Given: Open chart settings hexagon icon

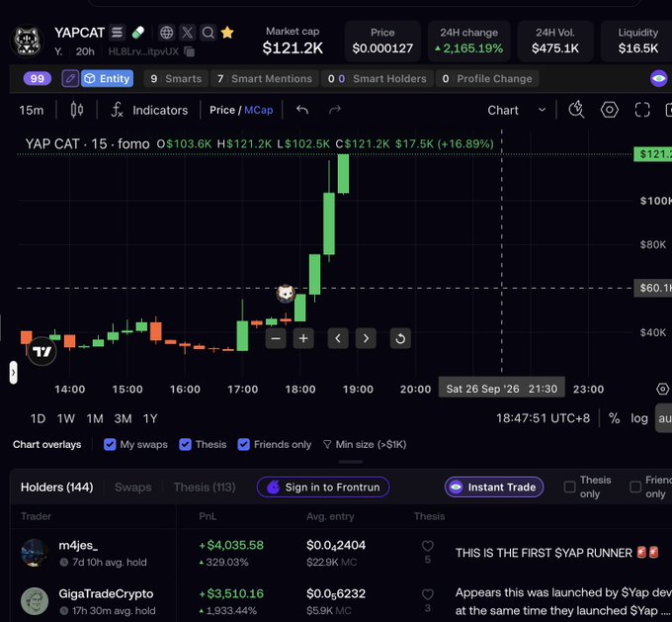Looking at the screenshot, I should coord(609,110).
